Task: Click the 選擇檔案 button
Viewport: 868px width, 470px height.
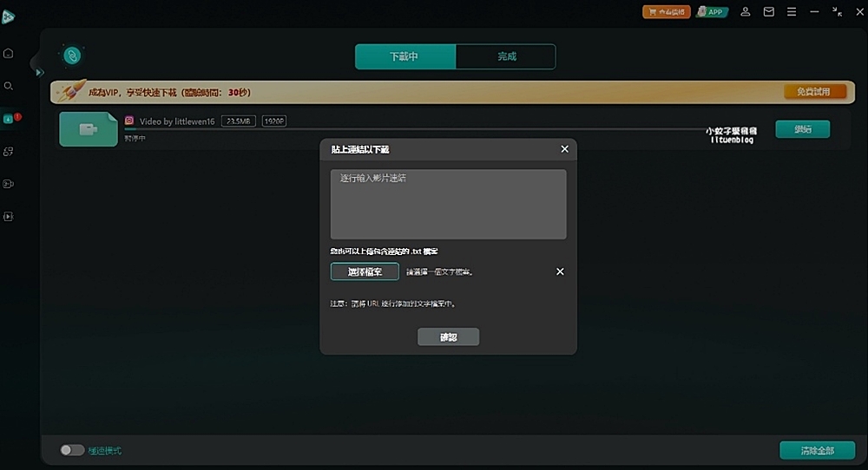Action: tap(365, 271)
